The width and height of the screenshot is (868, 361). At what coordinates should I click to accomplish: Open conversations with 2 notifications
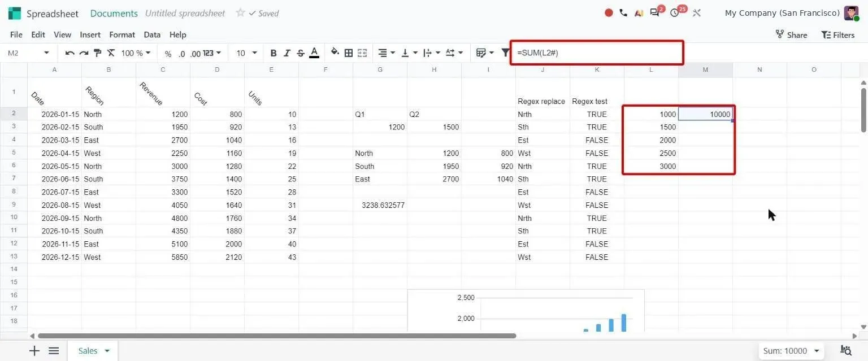coord(656,12)
